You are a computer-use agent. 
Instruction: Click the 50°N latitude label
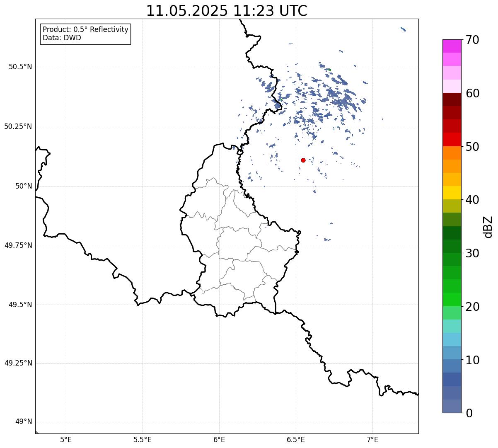(24, 186)
